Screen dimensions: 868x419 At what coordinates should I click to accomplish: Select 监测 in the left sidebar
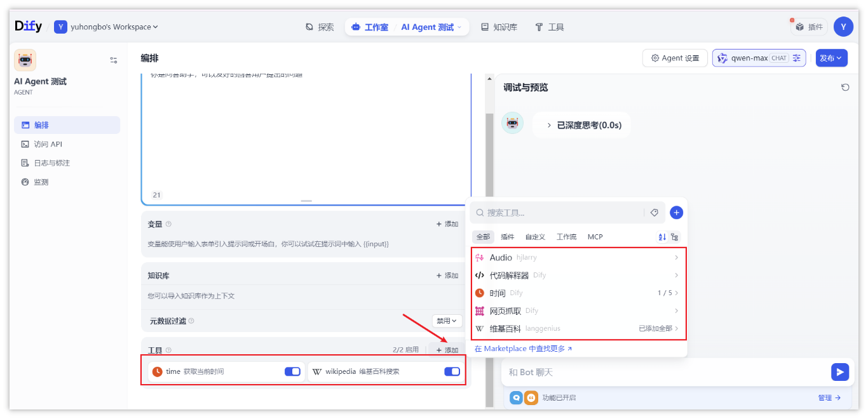click(x=67, y=182)
